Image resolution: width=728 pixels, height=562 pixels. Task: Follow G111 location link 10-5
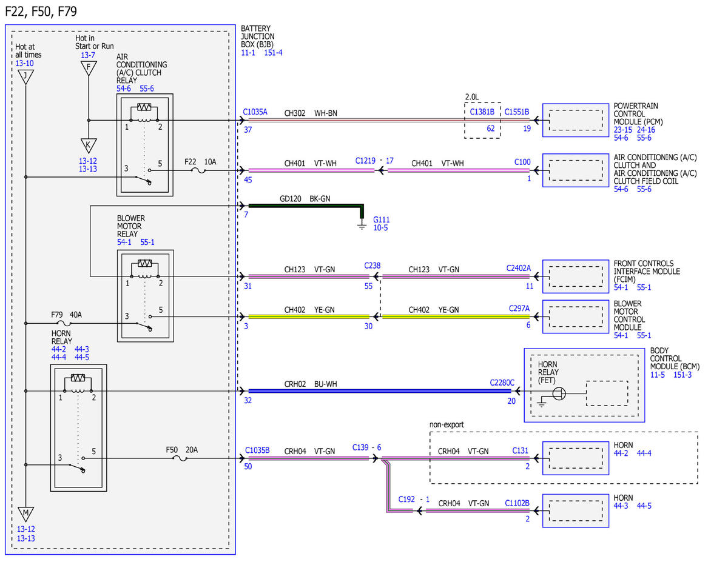click(x=380, y=228)
